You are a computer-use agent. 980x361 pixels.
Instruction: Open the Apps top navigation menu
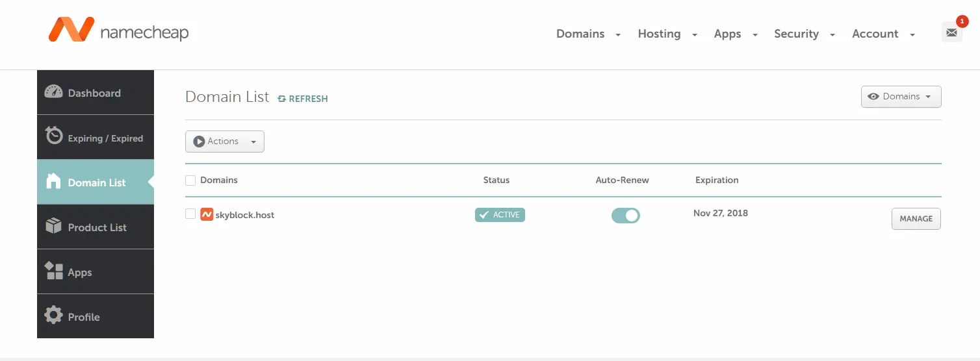point(727,34)
